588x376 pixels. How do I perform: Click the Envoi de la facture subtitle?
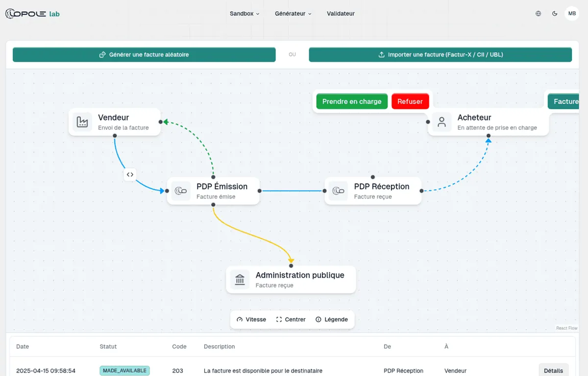click(x=123, y=128)
